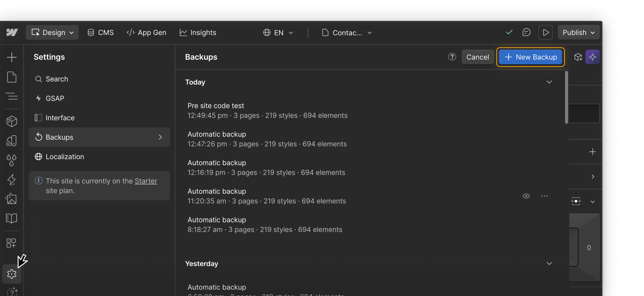Click the alignment icon in the right panel

pos(576,201)
